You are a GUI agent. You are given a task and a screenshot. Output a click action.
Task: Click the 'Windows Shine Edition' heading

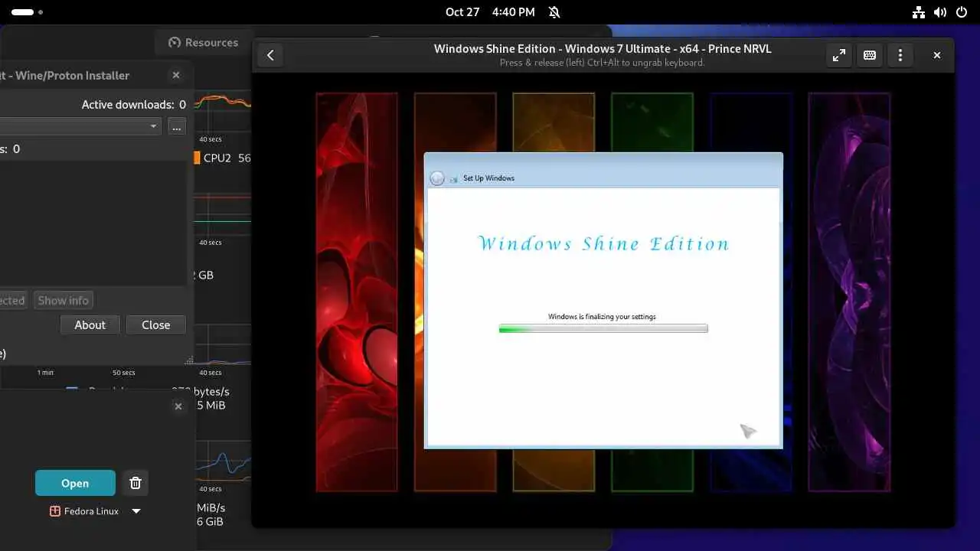click(603, 243)
